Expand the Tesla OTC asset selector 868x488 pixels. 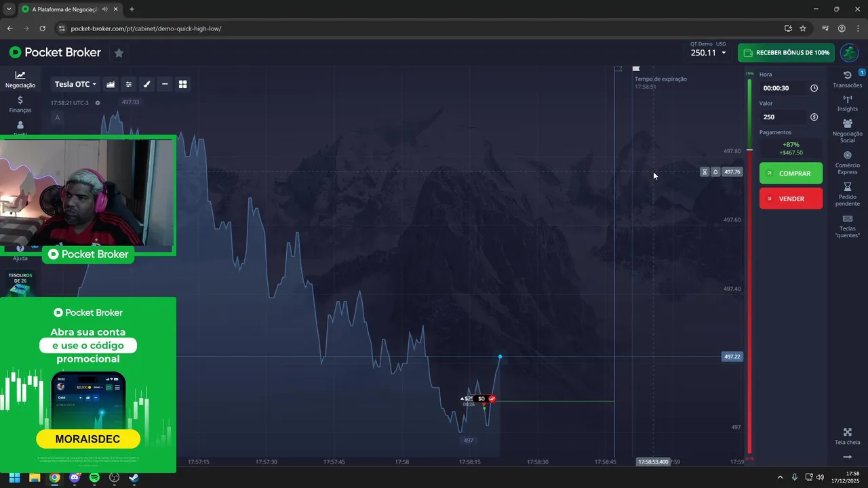[75, 84]
